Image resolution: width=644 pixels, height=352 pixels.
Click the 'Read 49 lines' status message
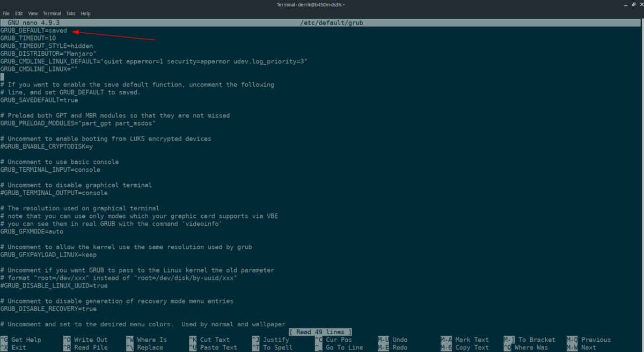[320, 332]
